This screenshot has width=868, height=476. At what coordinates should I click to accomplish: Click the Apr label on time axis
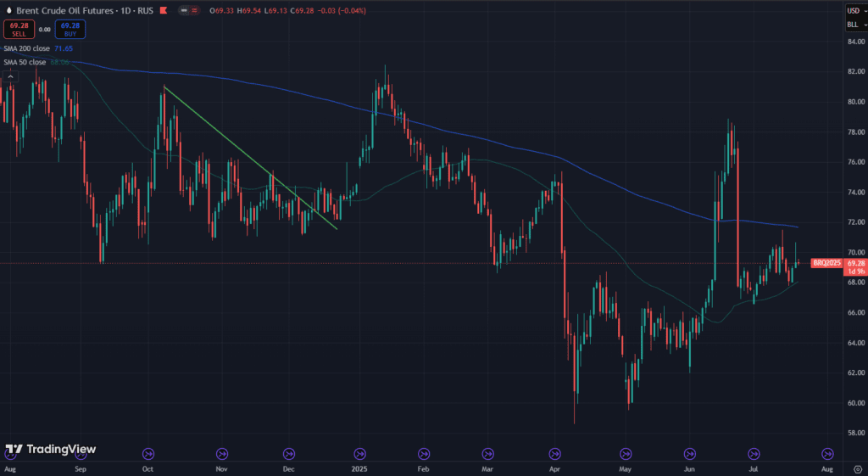coord(554,469)
